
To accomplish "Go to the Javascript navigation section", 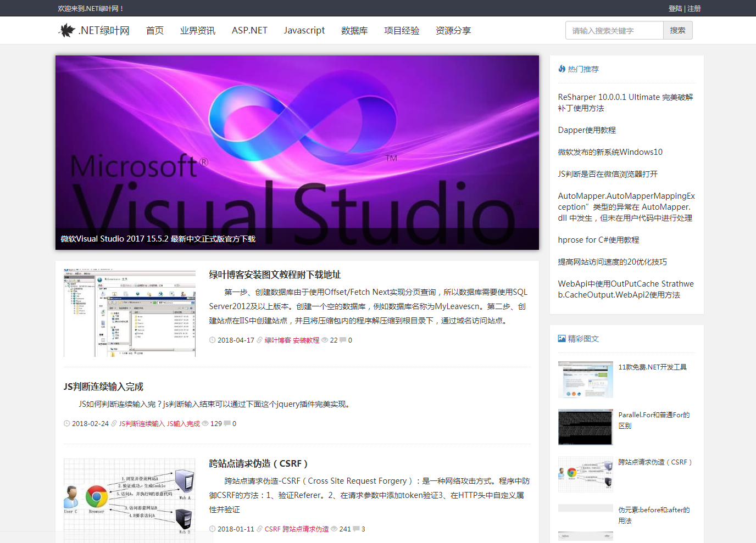I will pos(304,31).
